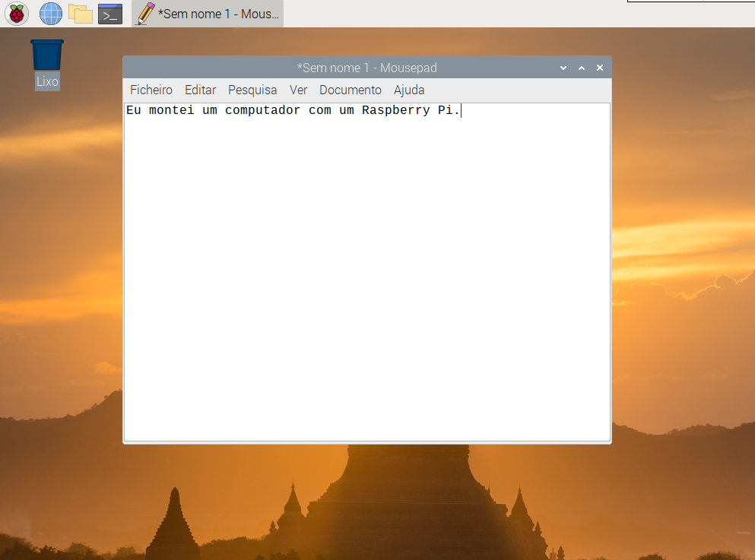Open the Ver menu
Image resolution: width=755 pixels, height=560 pixels.
click(x=298, y=90)
